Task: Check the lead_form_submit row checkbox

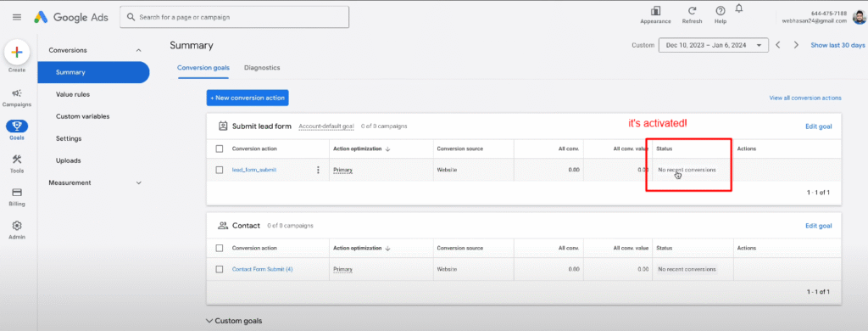Action: coord(220,171)
